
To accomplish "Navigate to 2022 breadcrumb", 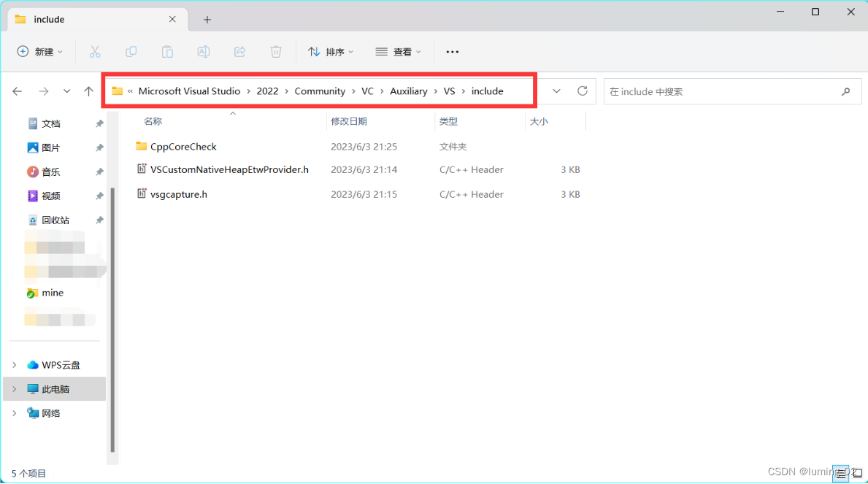I will (267, 91).
